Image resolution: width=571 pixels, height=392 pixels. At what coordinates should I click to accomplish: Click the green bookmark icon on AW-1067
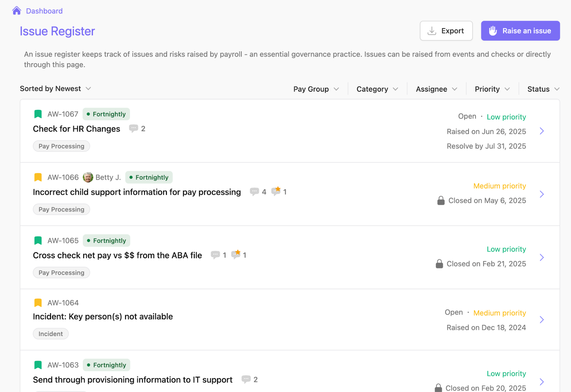38,114
